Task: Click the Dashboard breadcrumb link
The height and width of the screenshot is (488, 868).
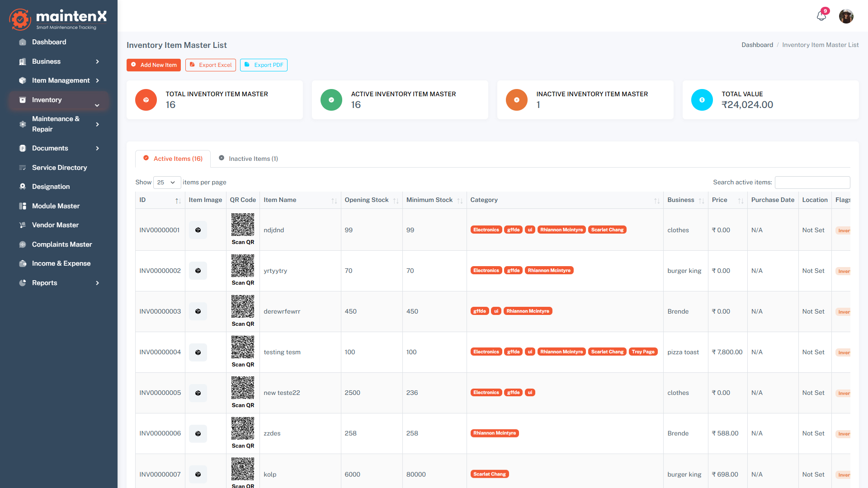Action: [757, 45]
